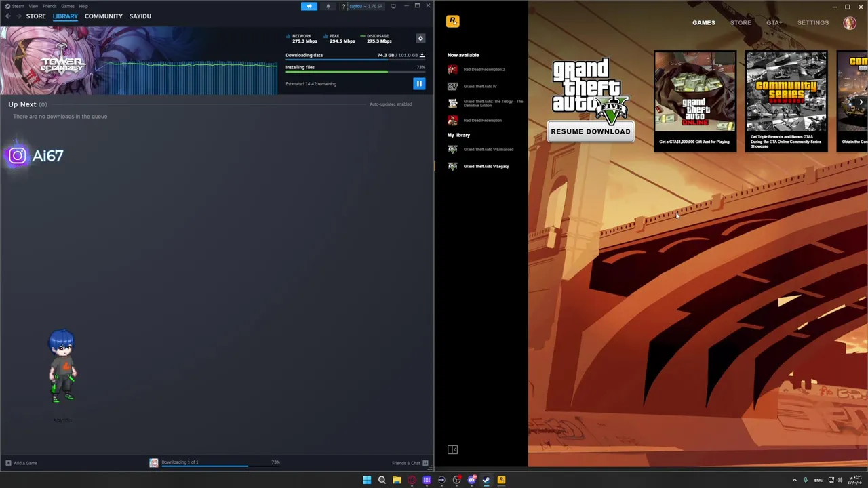Open Friends & Chat in Steam
868x488 pixels.
click(410, 463)
